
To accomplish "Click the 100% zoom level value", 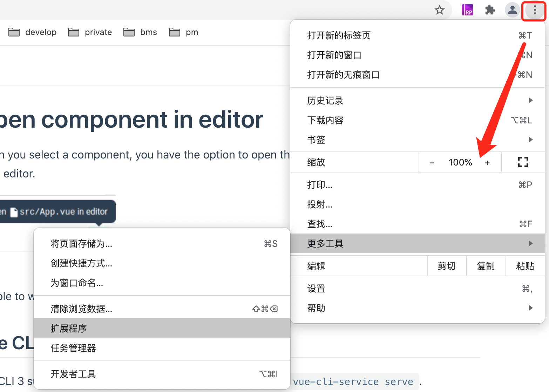I will (460, 162).
